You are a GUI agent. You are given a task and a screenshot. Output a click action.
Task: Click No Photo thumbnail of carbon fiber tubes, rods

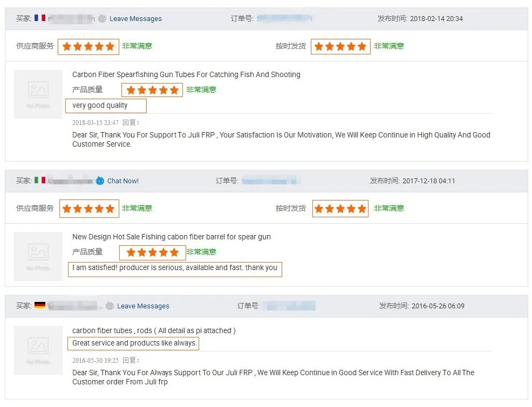(38, 350)
